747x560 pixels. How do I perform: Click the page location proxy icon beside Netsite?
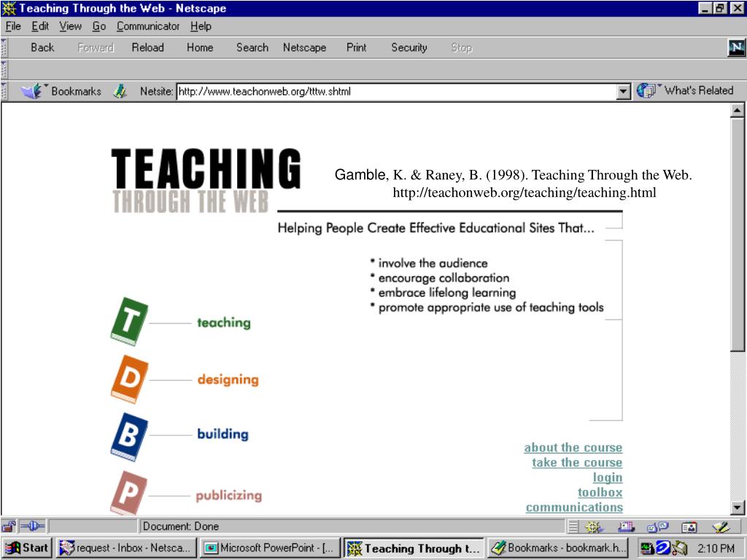(120, 91)
